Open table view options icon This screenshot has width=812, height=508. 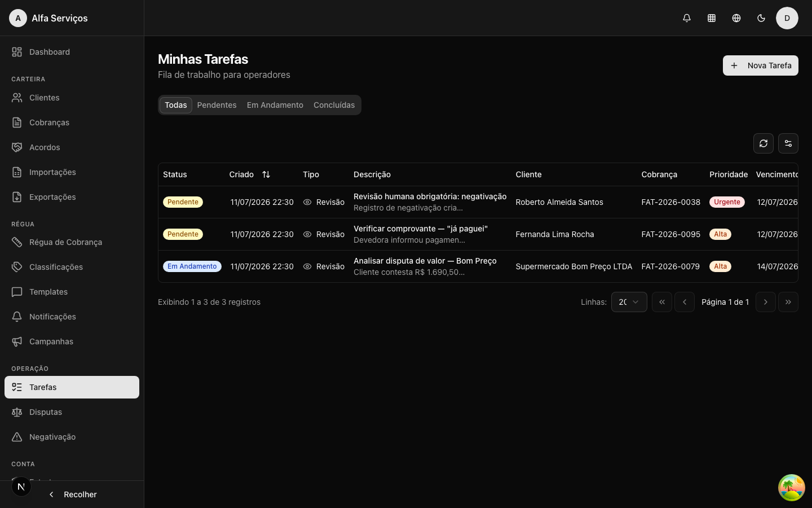[x=788, y=143]
